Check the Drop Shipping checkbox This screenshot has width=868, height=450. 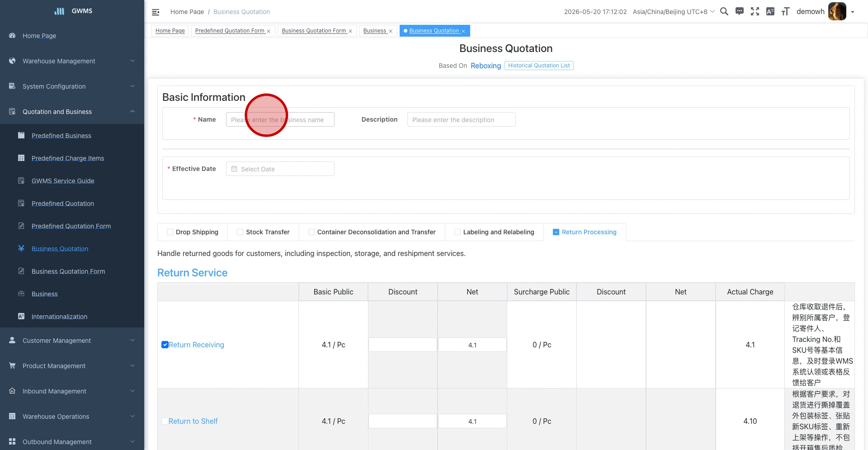(x=170, y=232)
